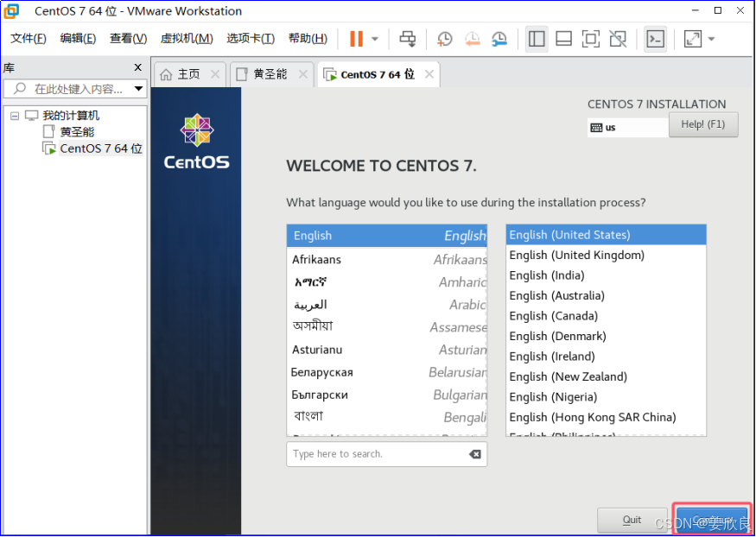Minimize the VMware Workstation window
This screenshot has height=537, width=756.
coord(696,10)
